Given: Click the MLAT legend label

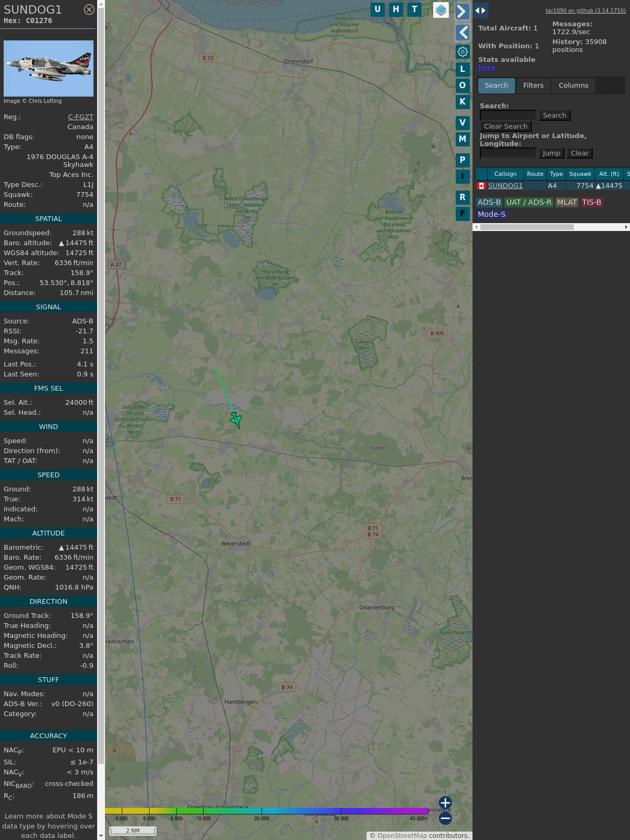Looking at the screenshot, I should pos(567,202).
